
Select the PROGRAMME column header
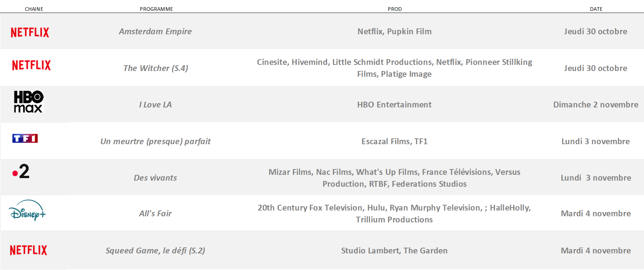(x=156, y=9)
